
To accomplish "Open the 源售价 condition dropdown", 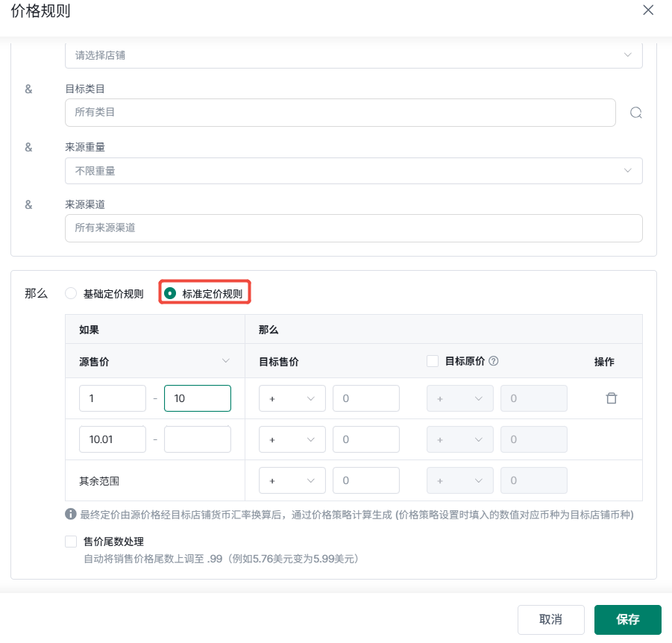I will point(154,361).
